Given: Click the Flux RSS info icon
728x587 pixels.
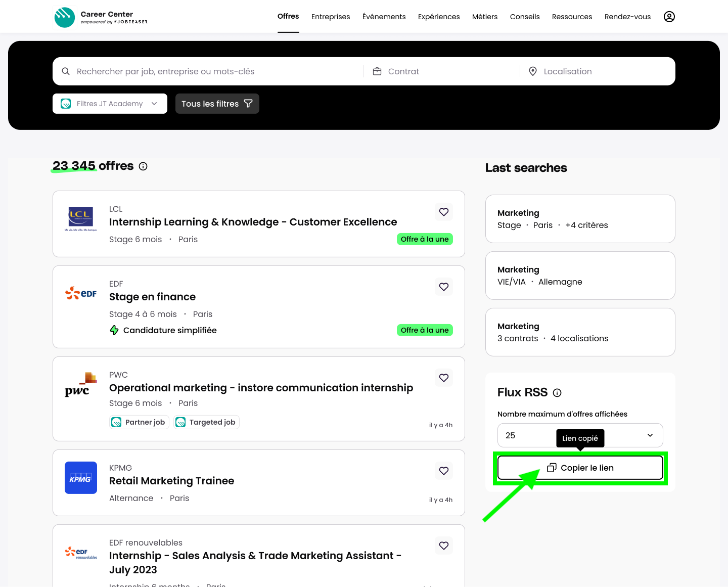Looking at the screenshot, I should click(557, 393).
